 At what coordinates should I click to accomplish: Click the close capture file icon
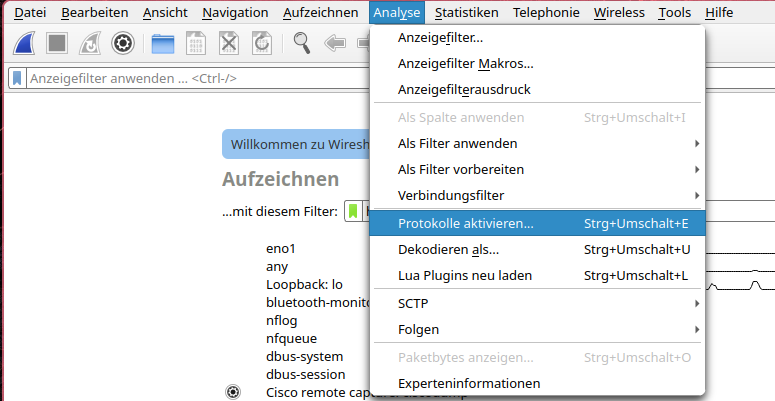228,43
